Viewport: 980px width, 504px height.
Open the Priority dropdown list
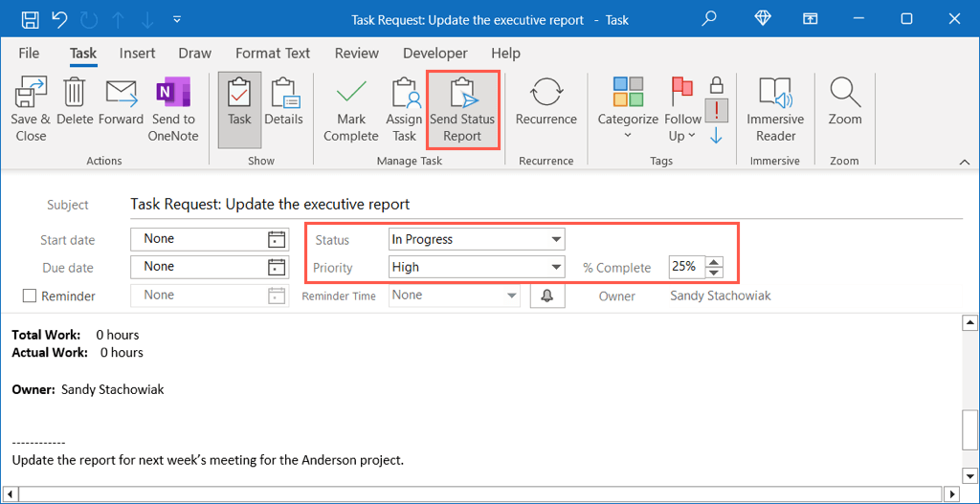coord(556,268)
